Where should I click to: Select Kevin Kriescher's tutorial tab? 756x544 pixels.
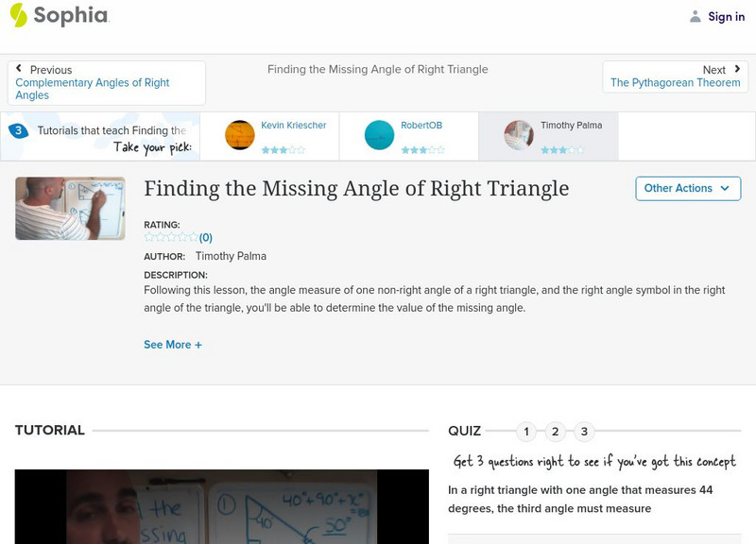(x=274, y=134)
